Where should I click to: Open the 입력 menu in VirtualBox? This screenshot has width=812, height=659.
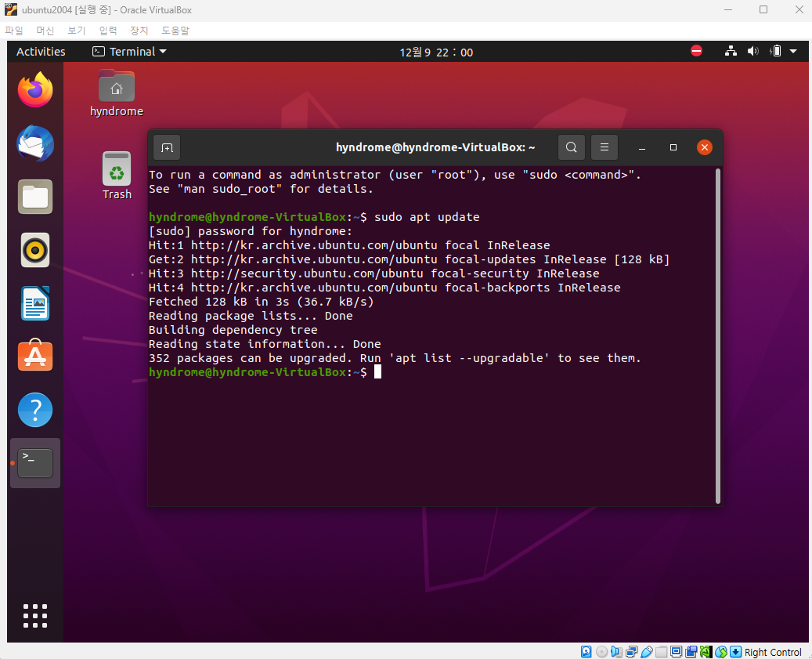coord(108,31)
